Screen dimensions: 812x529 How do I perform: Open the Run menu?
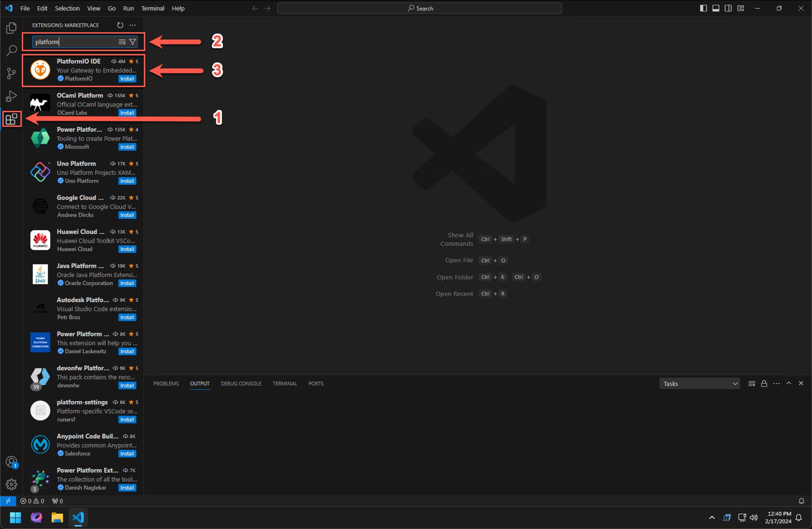coord(128,8)
